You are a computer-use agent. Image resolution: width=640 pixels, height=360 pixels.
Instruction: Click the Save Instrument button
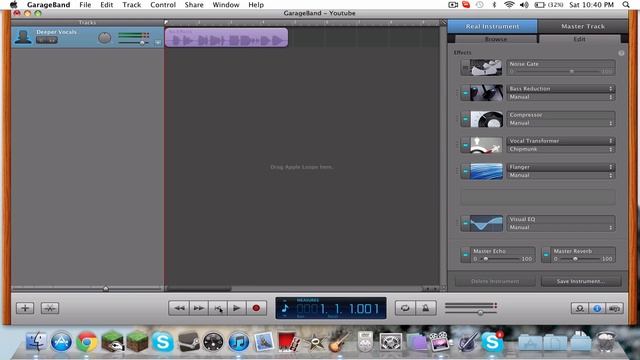[581, 281]
